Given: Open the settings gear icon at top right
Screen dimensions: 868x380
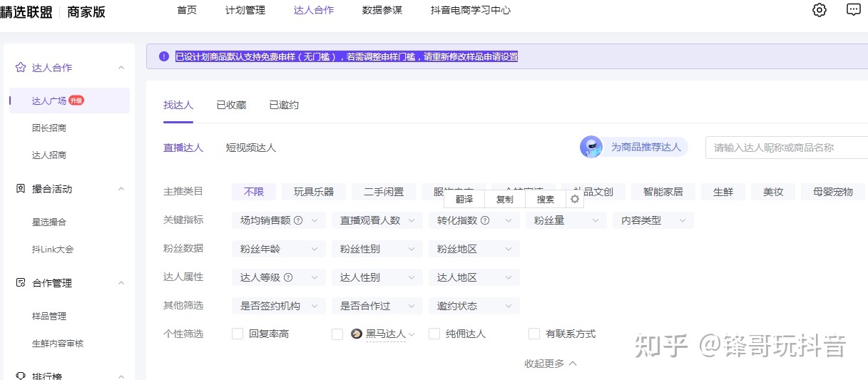Looking at the screenshot, I should [820, 10].
